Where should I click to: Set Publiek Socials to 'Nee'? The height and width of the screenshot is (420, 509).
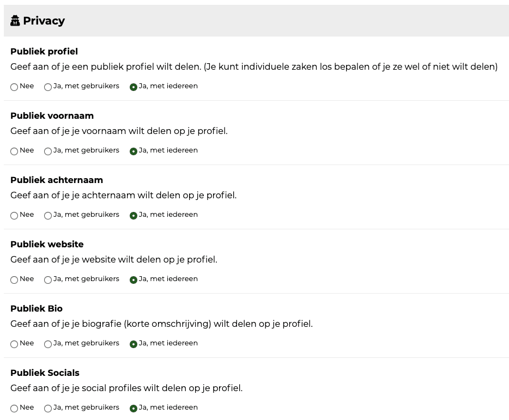pos(14,409)
